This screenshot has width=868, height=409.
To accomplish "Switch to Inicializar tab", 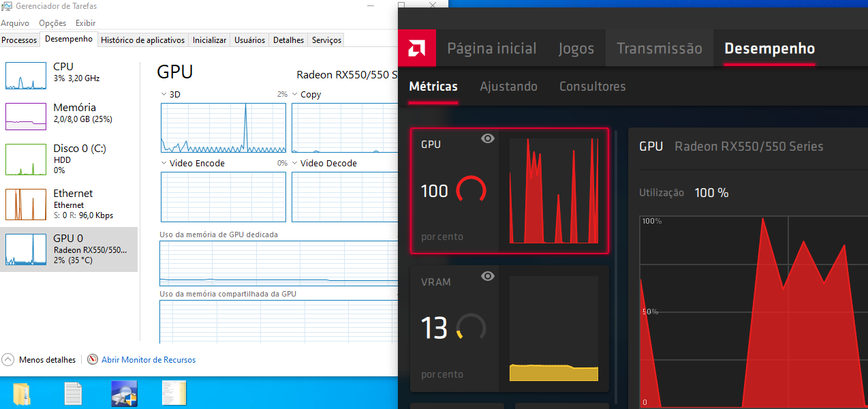I will 209,40.
